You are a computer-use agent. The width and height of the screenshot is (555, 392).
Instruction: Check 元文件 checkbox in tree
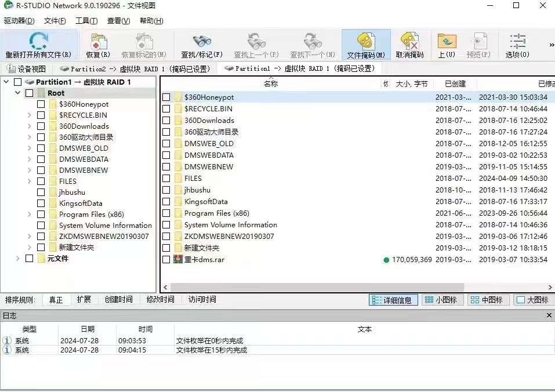(x=30, y=258)
